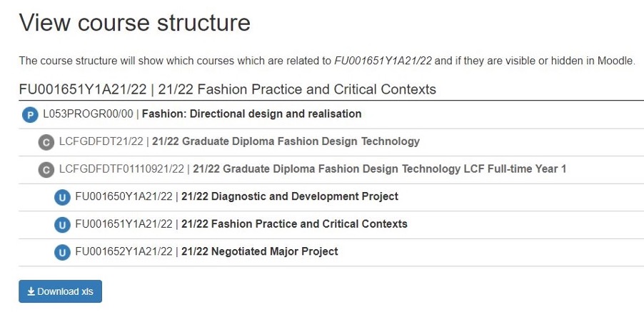
Task: Open Fashion: Directional design and realisation
Action: [x=251, y=114]
